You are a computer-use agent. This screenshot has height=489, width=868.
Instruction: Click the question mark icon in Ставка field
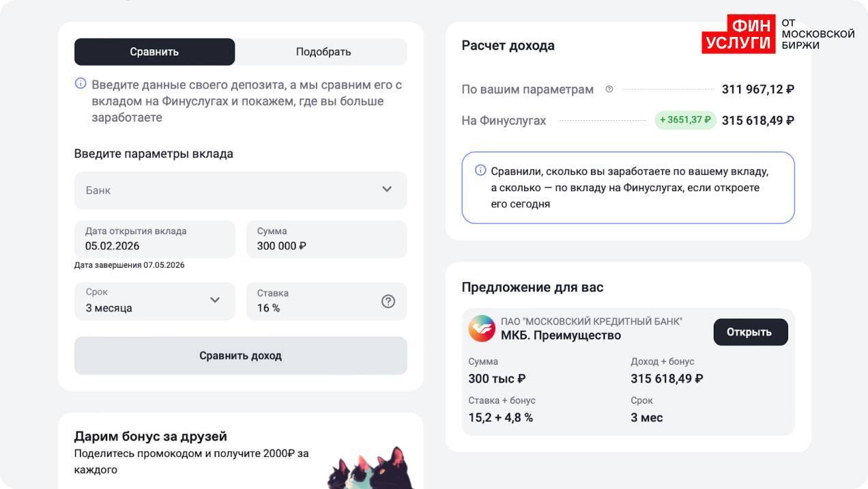click(388, 301)
